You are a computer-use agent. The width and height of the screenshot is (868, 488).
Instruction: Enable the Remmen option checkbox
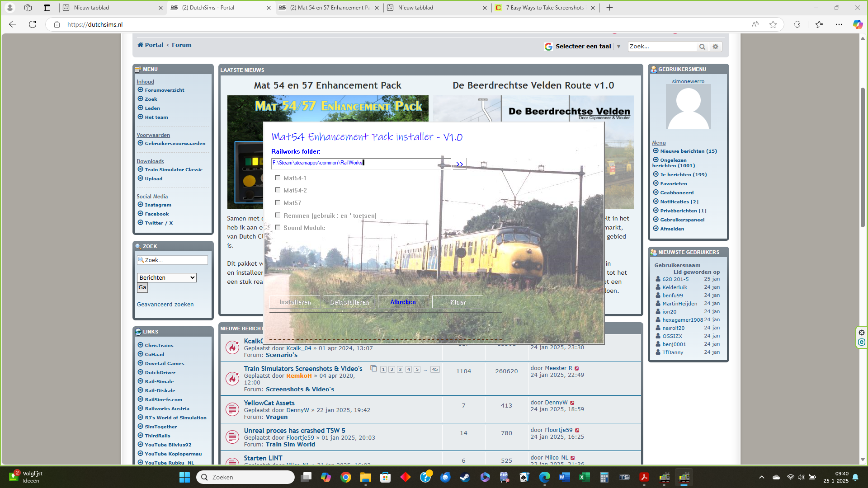[x=278, y=215]
